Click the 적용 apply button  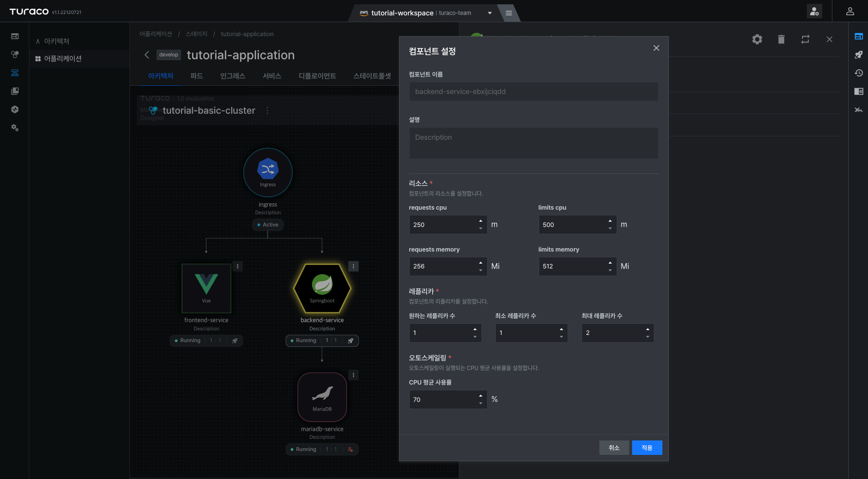[x=647, y=448]
